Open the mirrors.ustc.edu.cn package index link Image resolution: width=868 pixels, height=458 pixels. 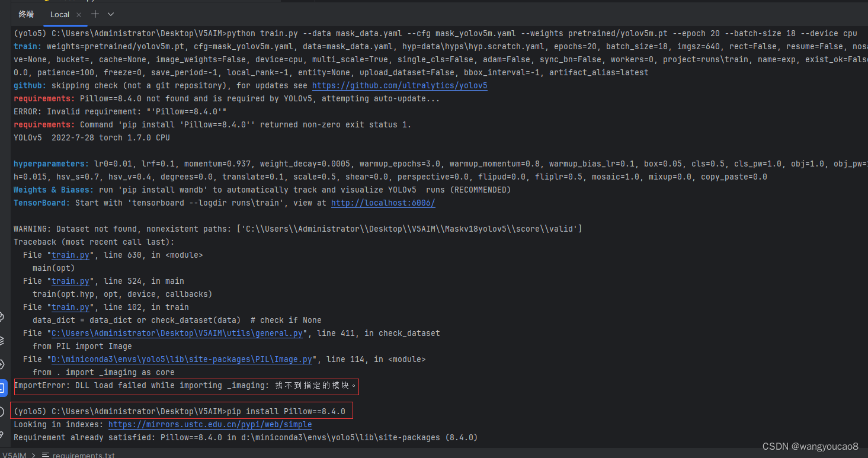pyautogui.click(x=210, y=424)
